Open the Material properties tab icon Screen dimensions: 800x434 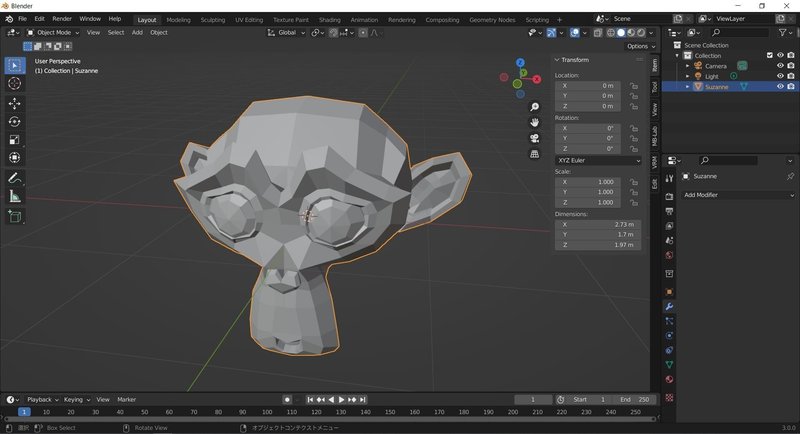pyautogui.click(x=669, y=379)
